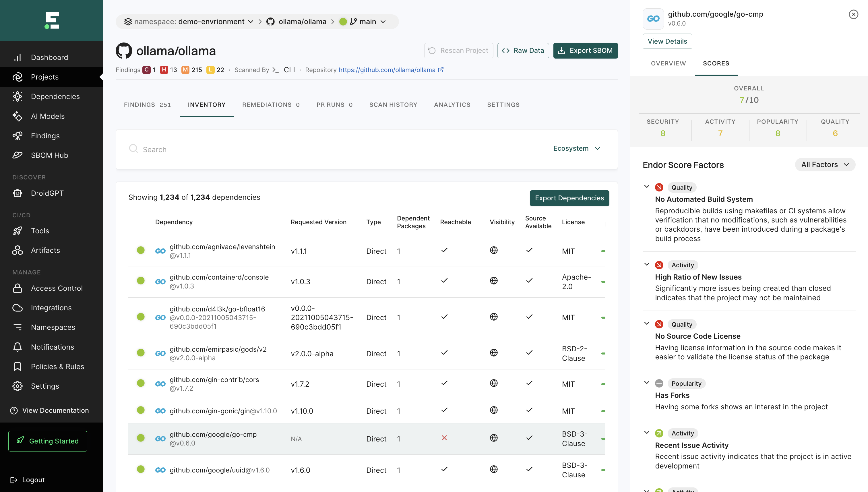
Task: Open DroidGPT robot icon
Action: pyautogui.click(x=17, y=193)
